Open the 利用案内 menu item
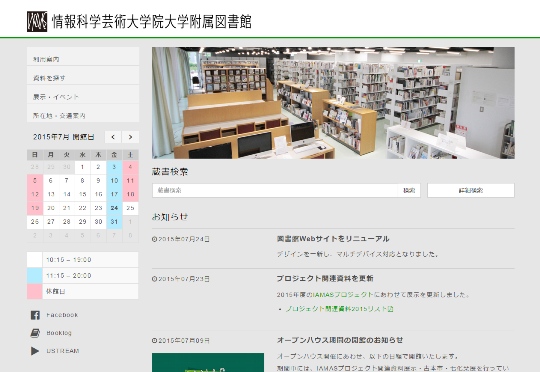Screen dimensions: 540x372 click(x=83, y=56)
